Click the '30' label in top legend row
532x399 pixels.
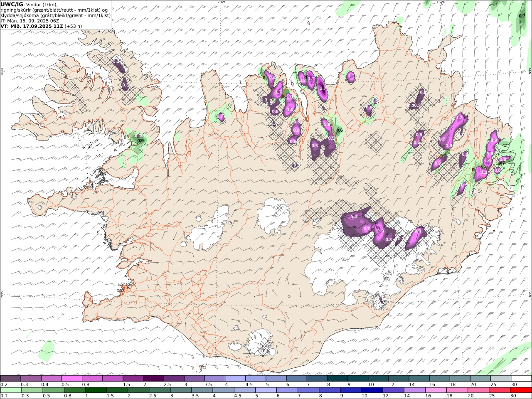coord(514,384)
